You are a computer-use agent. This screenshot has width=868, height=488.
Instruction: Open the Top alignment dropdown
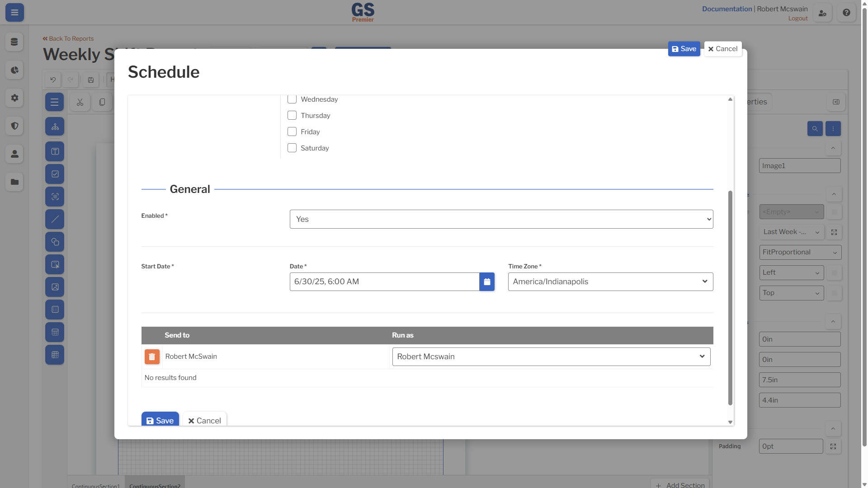tap(792, 293)
